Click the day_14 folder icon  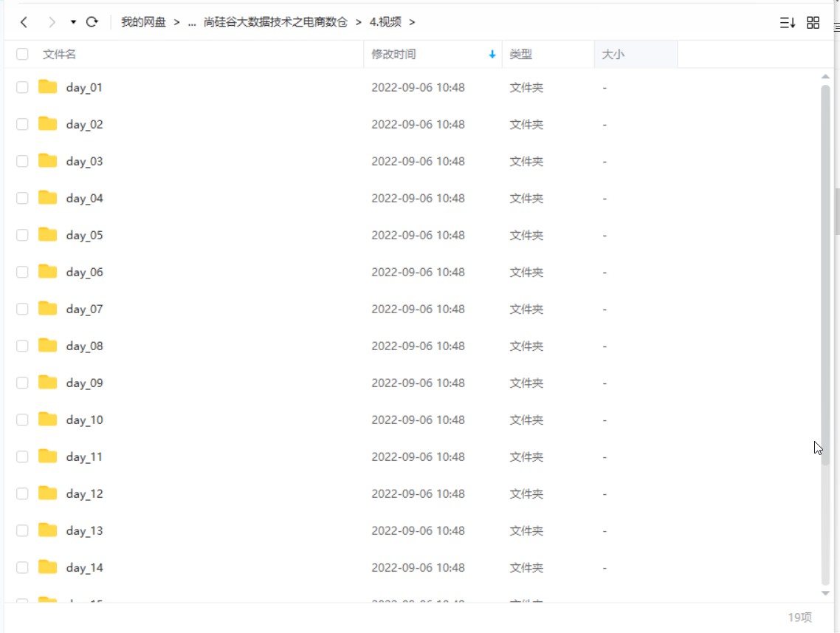click(x=48, y=567)
